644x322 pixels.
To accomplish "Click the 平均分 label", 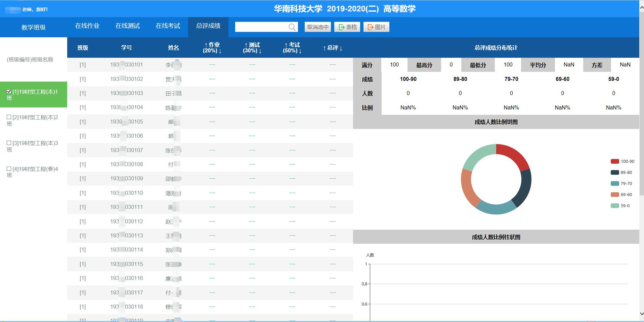I will pos(538,65).
